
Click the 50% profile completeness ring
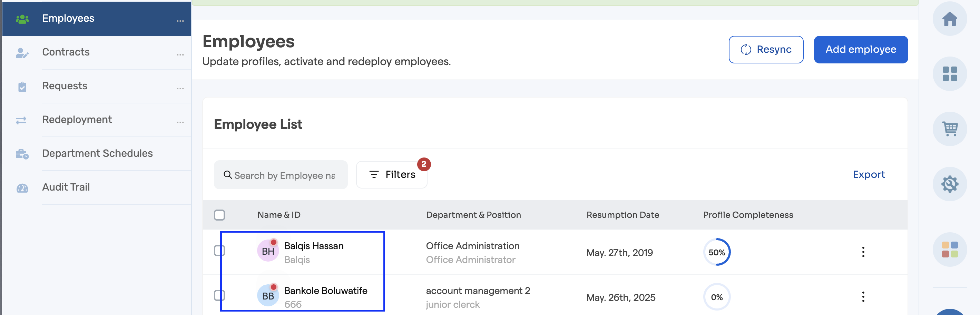pyautogui.click(x=717, y=252)
